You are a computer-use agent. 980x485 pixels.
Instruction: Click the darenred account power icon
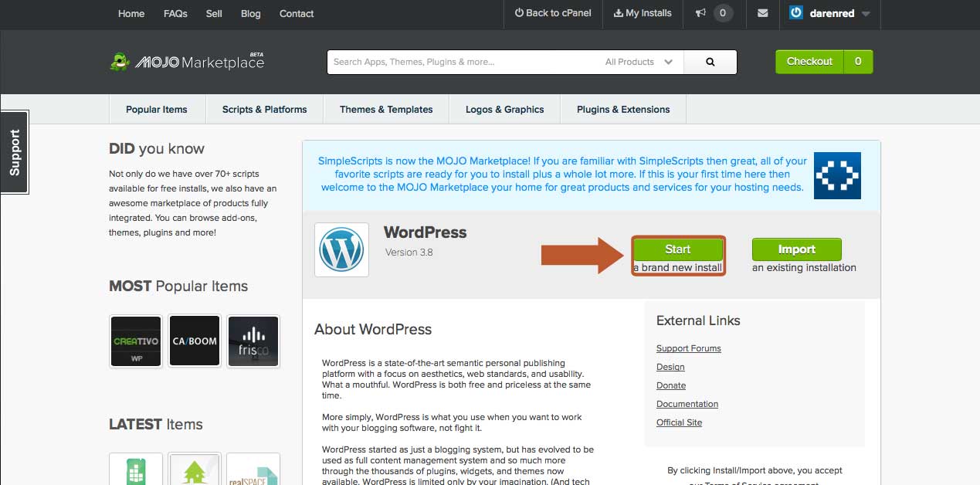point(796,13)
